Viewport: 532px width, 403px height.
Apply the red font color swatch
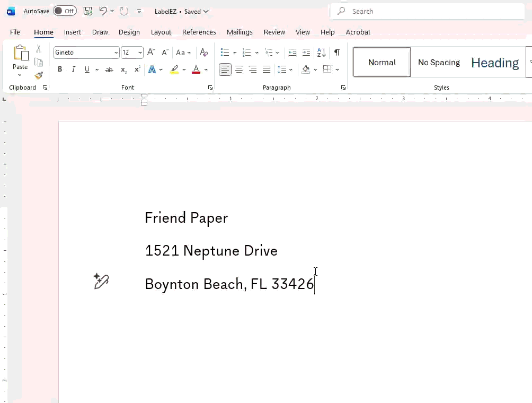coord(196,69)
